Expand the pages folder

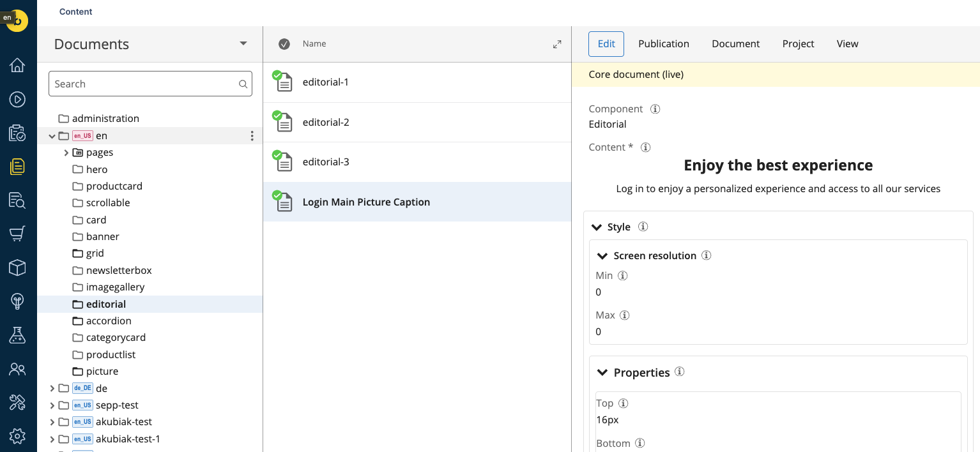click(x=66, y=153)
